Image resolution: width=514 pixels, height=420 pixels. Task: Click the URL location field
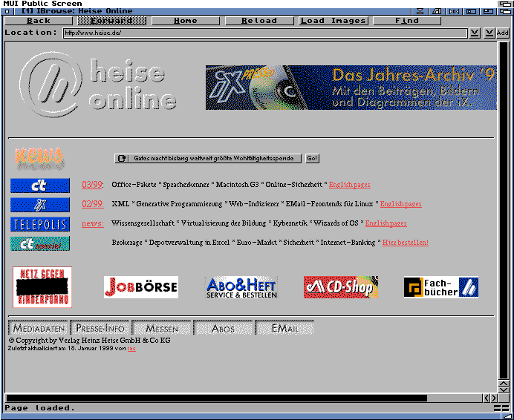click(x=265, y=33)
